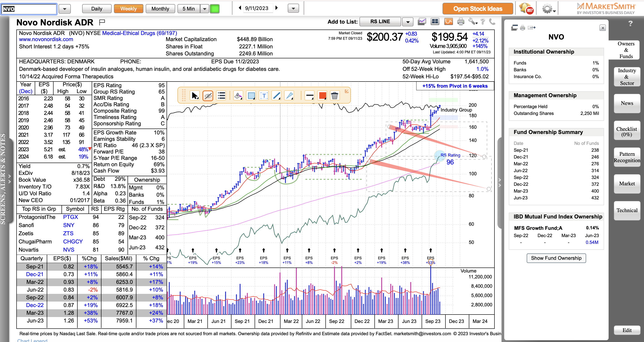The height and width of the screenshot is (342, 644).
Task: Click the Edit button in side tabs
Action: click(x=627, y=330)
